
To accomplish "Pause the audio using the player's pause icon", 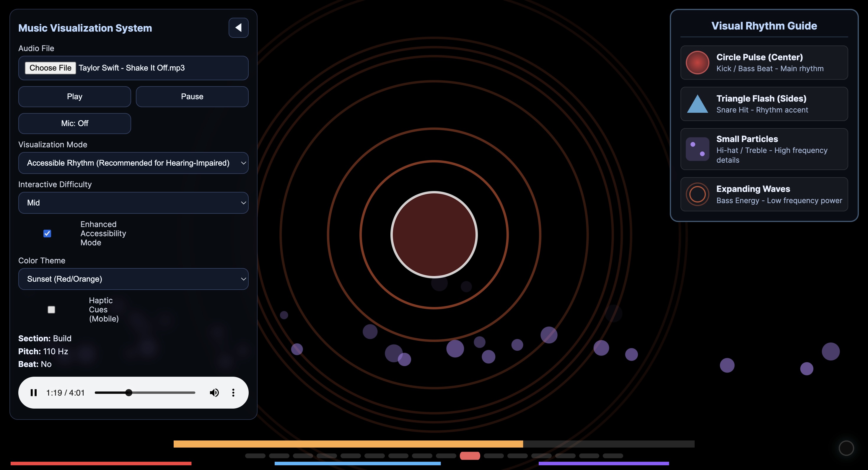I will pos(34,393).
